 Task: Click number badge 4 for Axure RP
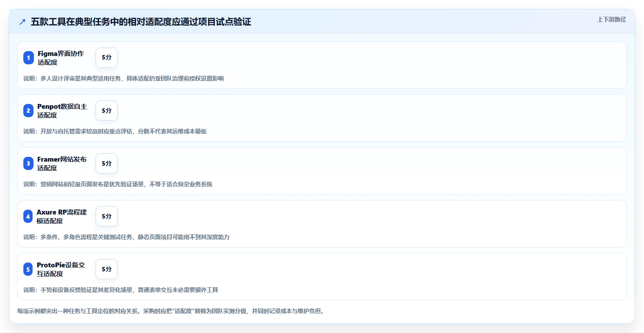coord(29,216)
